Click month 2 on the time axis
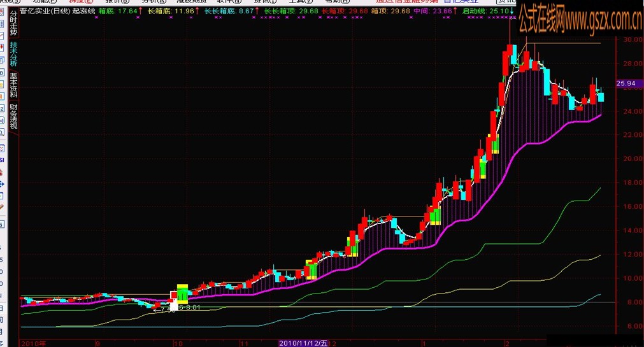This screenshot has height=347, width=644. click(x=507, y=343)
